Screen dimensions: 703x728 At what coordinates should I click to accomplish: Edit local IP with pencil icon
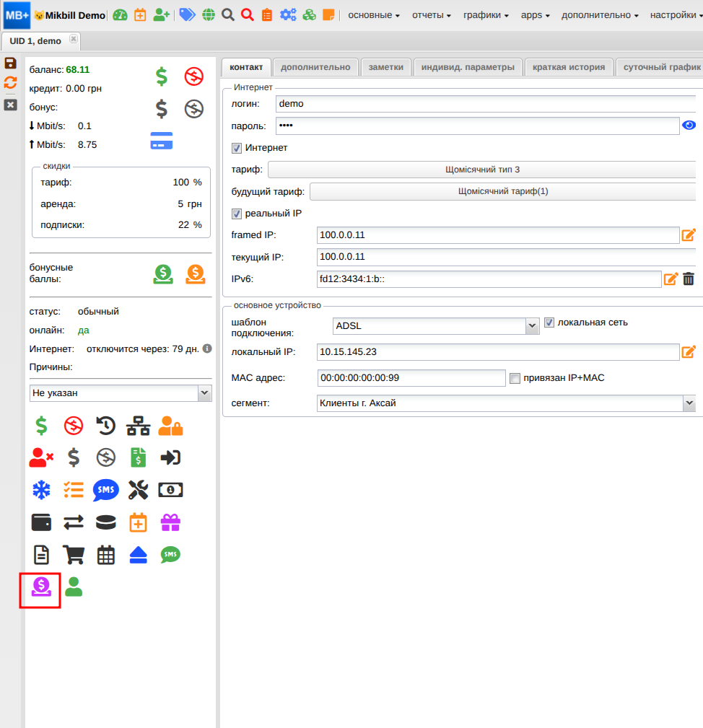tap(689, 352)
